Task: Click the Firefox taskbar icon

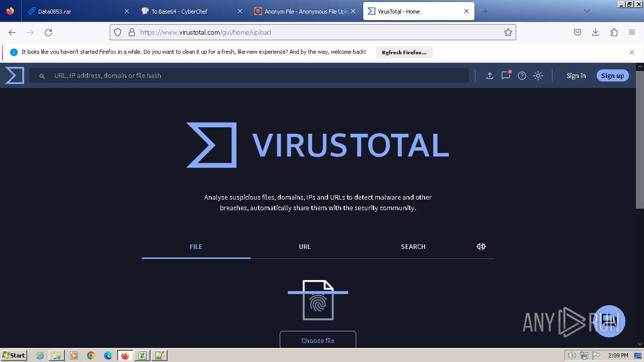Action: point(125,355)
